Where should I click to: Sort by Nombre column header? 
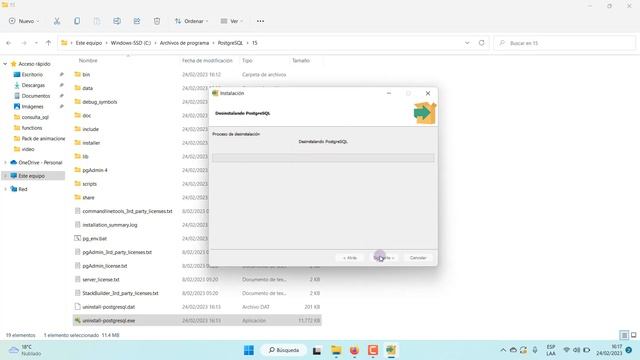88,60
